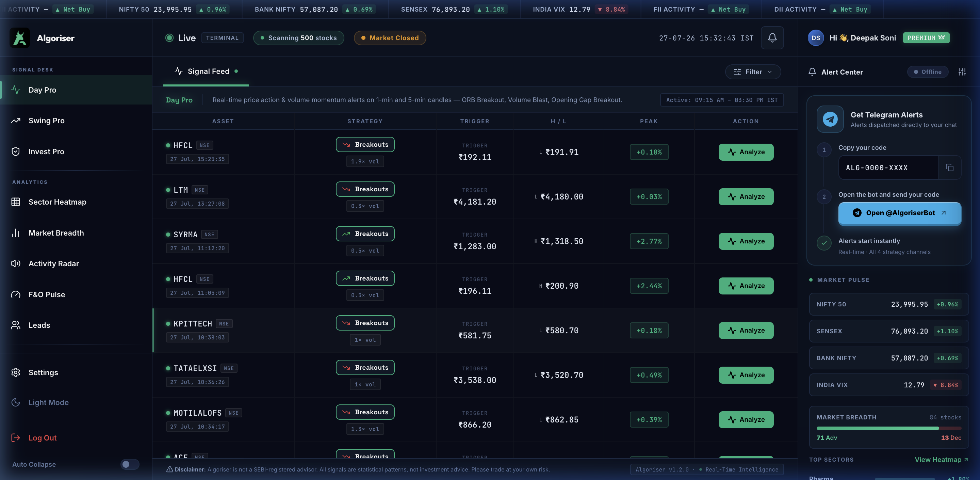The width and height of the screenshot is (980, 480).
Task: Click the TERMINAL label badge
Action: 222,38
